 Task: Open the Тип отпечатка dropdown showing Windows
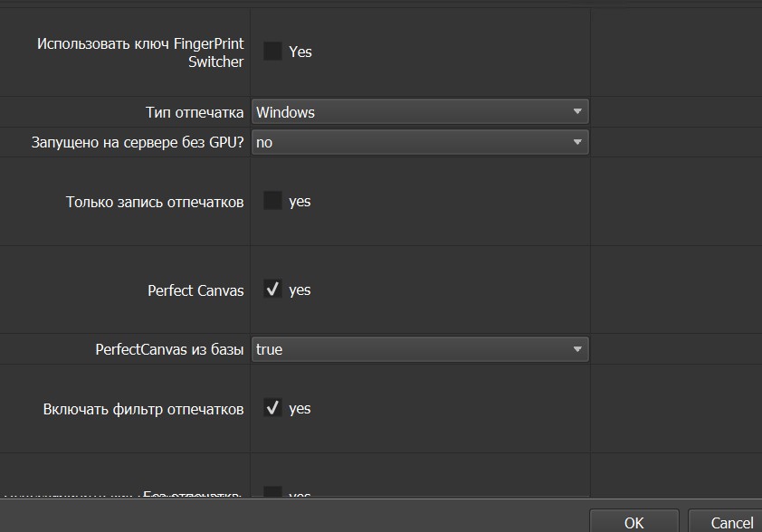[x=419, y=112]
